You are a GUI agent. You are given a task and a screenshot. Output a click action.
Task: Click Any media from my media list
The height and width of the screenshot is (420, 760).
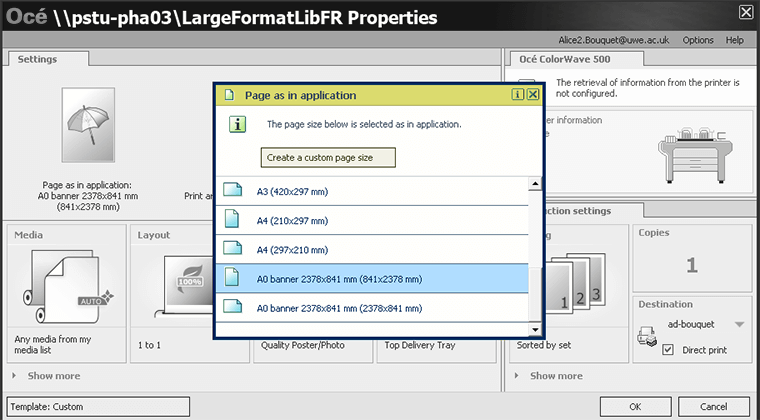pyautogui.click(x=53, y=344)
